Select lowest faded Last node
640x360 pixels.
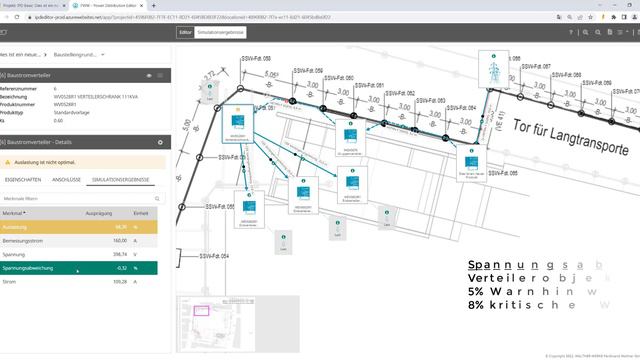coord(283,243)
